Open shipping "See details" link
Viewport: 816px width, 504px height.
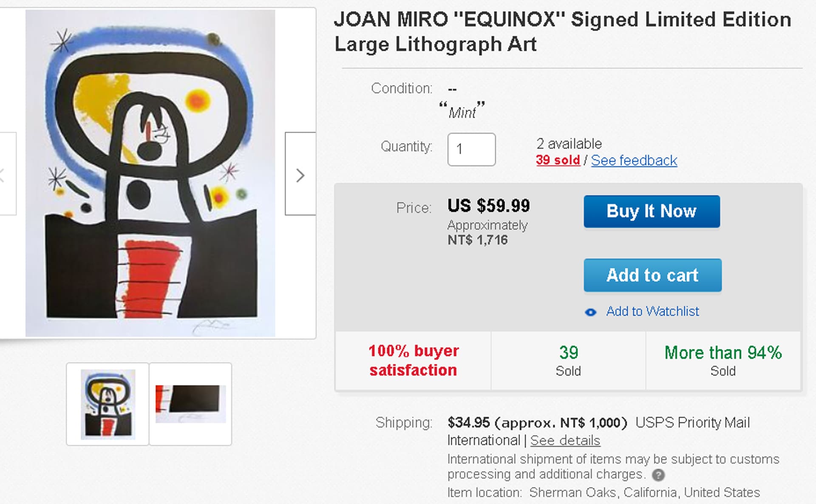click(x=565, y=441)
